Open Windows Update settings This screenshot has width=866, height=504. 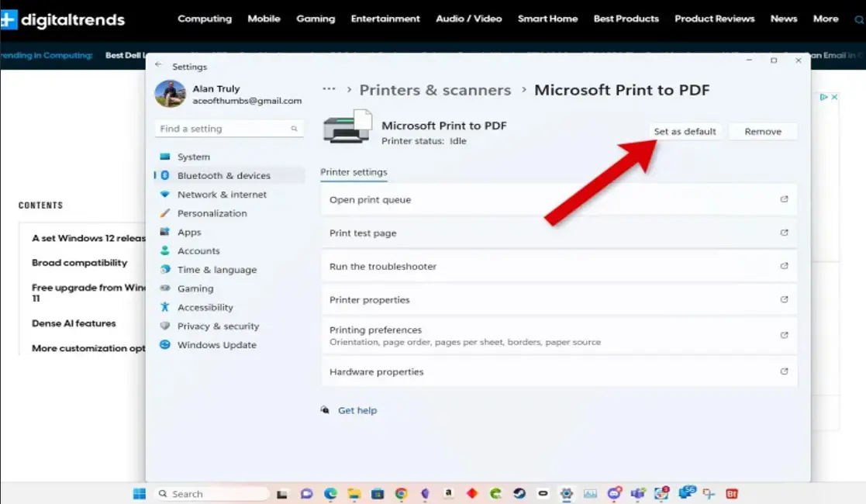[229, 345]
